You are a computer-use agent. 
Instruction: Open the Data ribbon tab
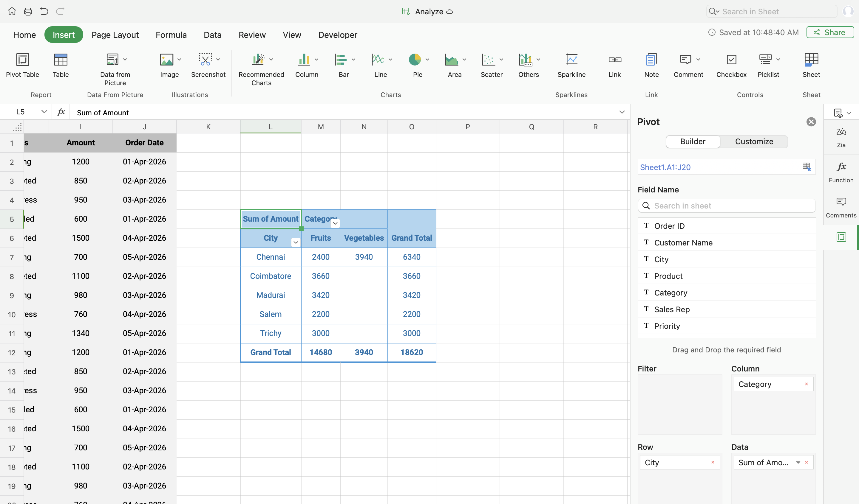point(212,35)
